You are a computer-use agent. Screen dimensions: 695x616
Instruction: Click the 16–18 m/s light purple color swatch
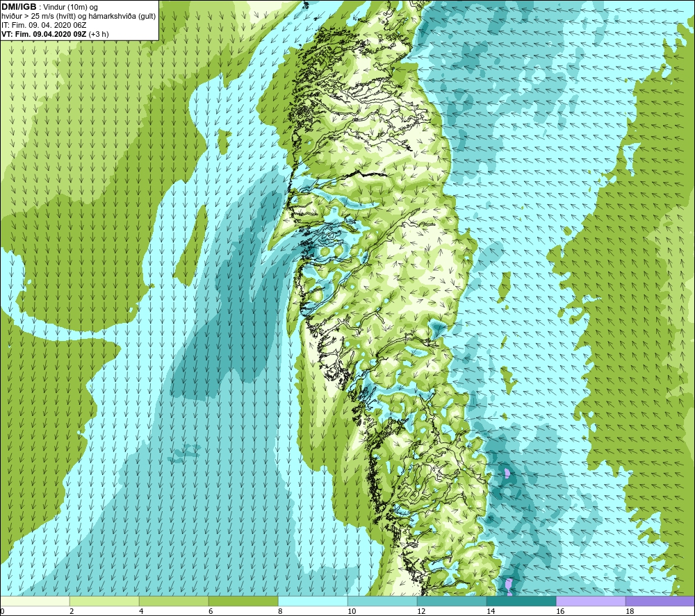click(x=591, y=601)
